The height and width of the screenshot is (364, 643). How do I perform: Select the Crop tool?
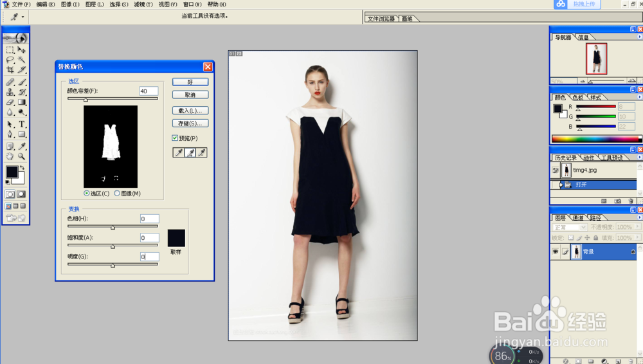pos(10,69)
